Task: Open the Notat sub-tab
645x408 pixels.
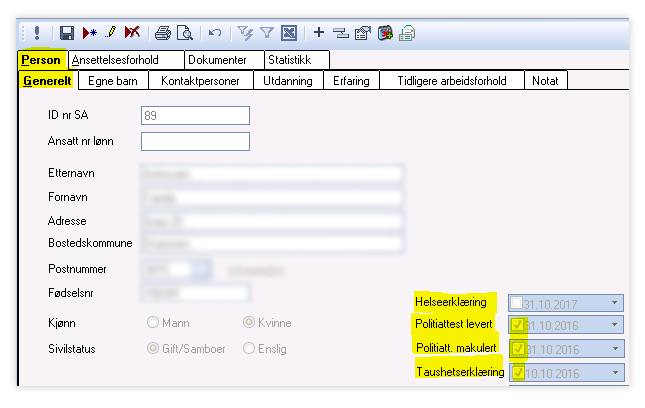Action: click(x=545, y=81)
